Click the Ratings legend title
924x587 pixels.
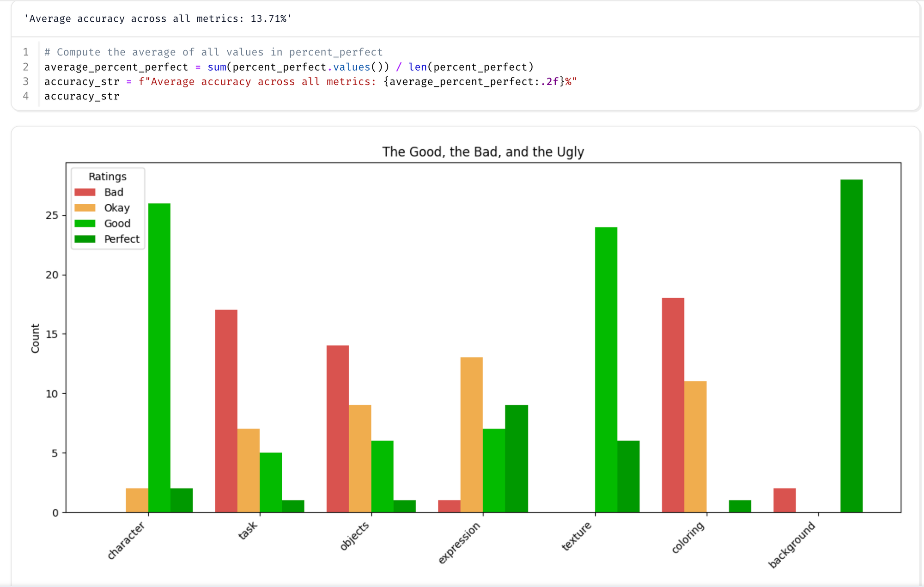107,177
